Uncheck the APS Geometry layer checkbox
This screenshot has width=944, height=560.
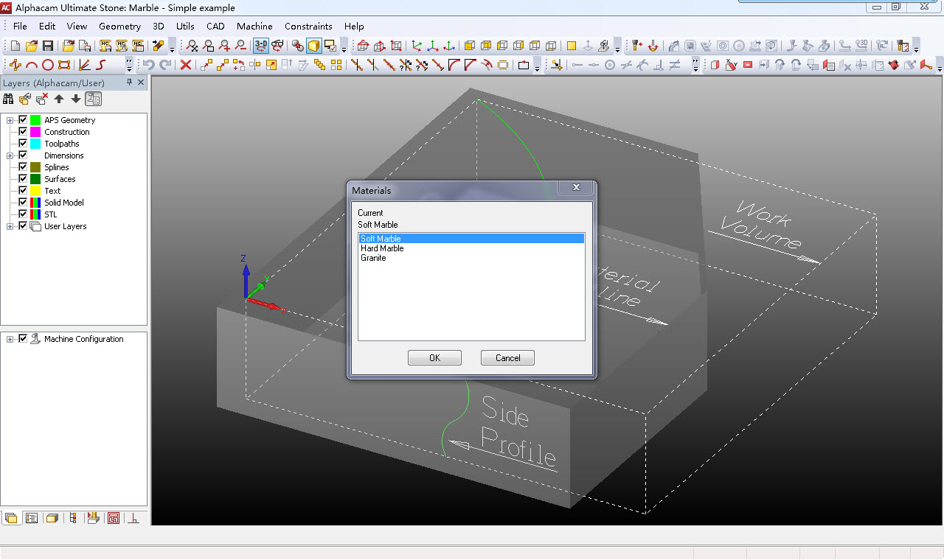(23, 120)
